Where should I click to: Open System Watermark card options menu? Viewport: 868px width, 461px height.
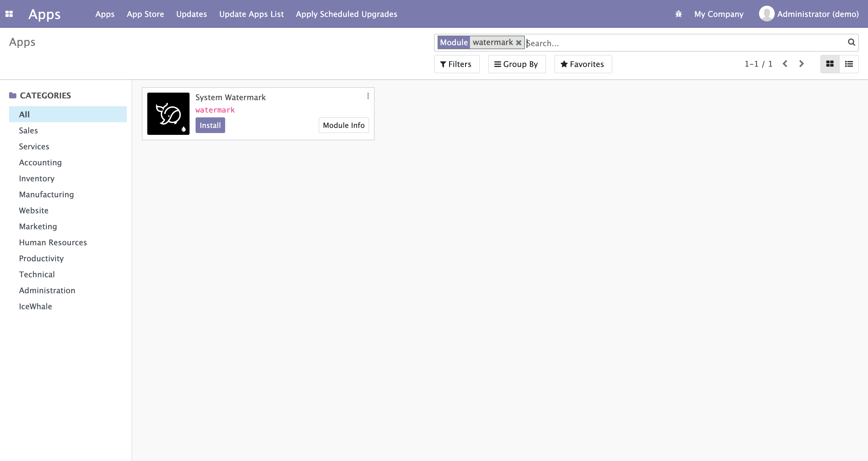pos(368,96)
